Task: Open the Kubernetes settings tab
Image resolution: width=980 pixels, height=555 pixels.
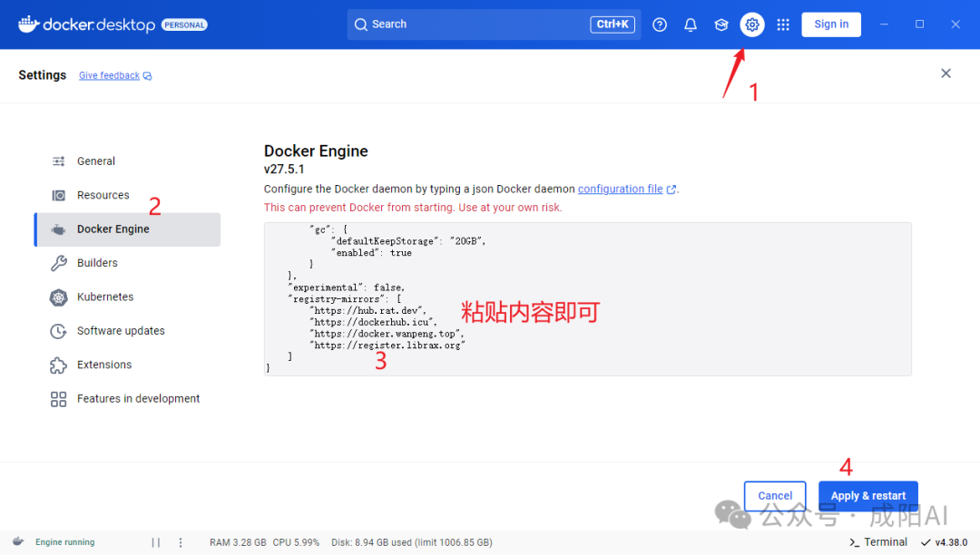Action: coord(128,297)
